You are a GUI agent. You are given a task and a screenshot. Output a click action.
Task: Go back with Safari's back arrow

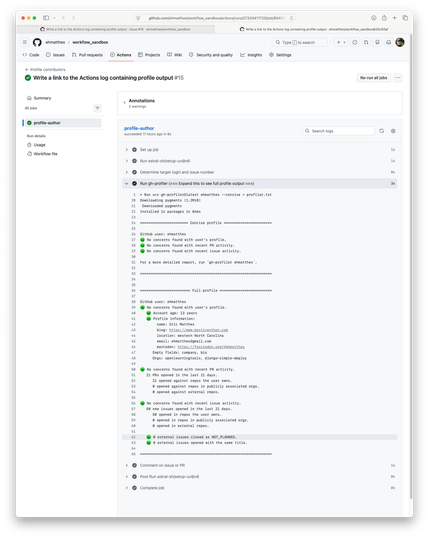[63, 17]
